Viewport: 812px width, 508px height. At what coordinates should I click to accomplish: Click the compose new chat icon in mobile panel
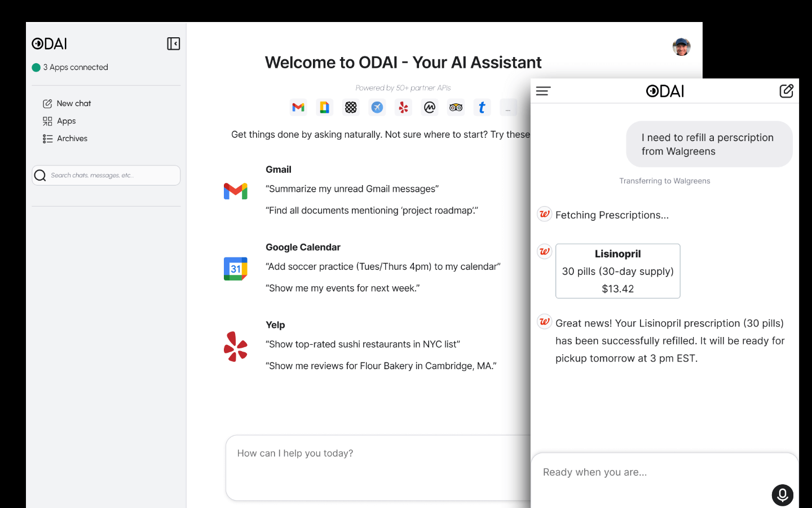[x=787, y=91]
